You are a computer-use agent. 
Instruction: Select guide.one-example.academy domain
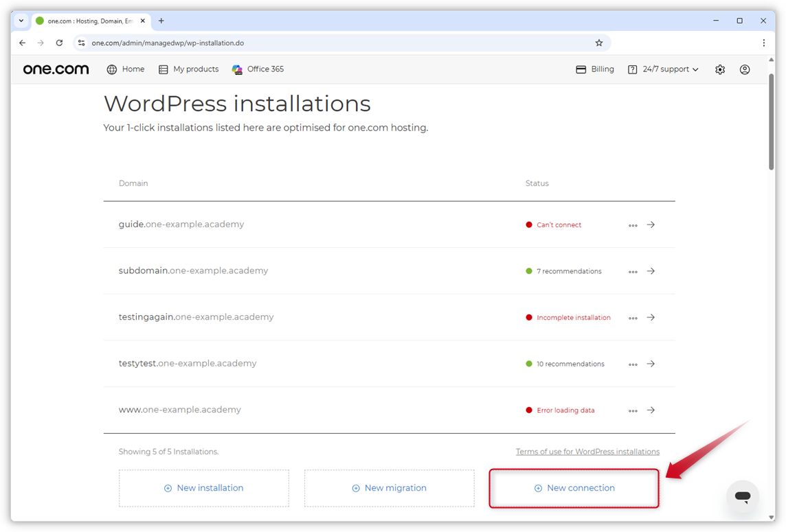point(181,224)
